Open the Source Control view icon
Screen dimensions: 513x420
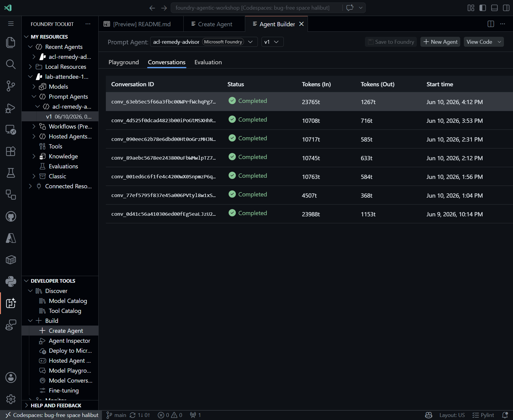(x=11, y=86)
